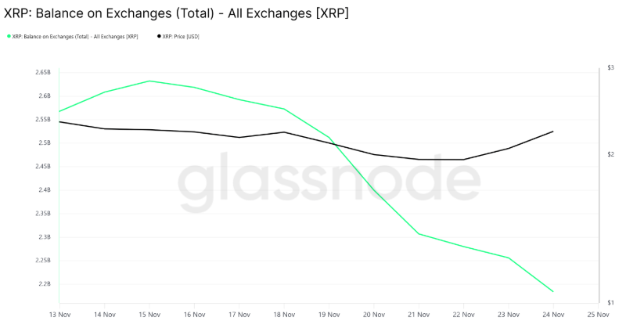This screenshot has height=328, width=644.
Task: Click the green line's lowest point at 24 Nov
Action: pyautogui.click(x=553, y=292)
